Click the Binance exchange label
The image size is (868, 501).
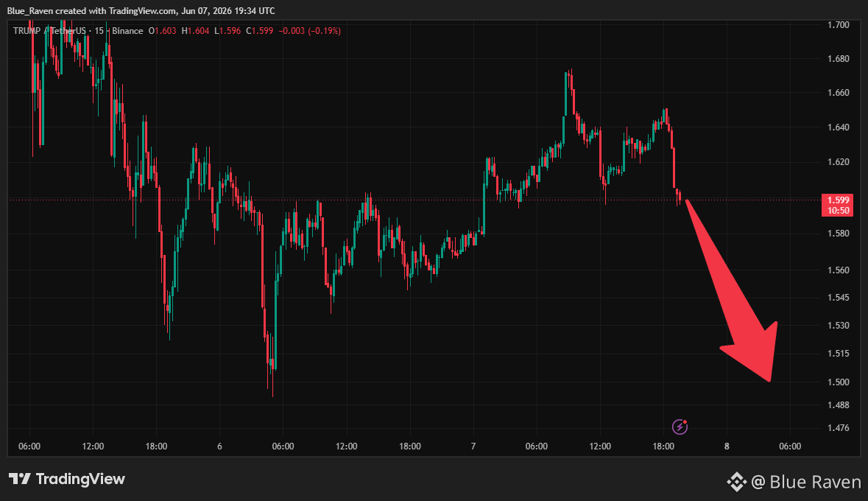coord(127,31)
